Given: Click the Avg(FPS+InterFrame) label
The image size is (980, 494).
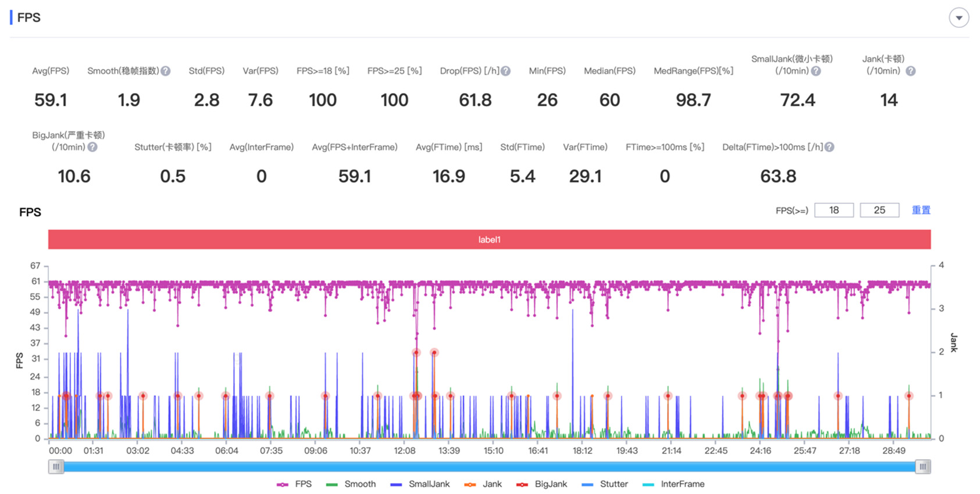Looking at the screenshot, I should pyautogui.click(x=355, y=147).
